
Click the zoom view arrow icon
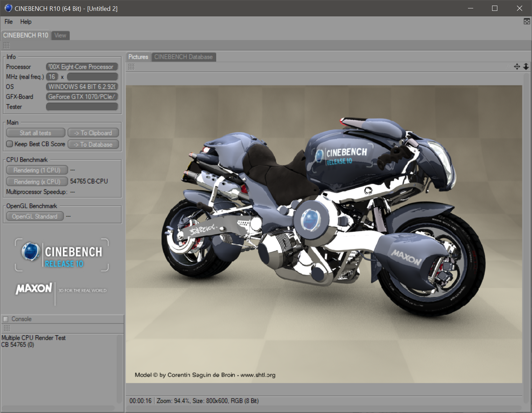coord(526,66)
